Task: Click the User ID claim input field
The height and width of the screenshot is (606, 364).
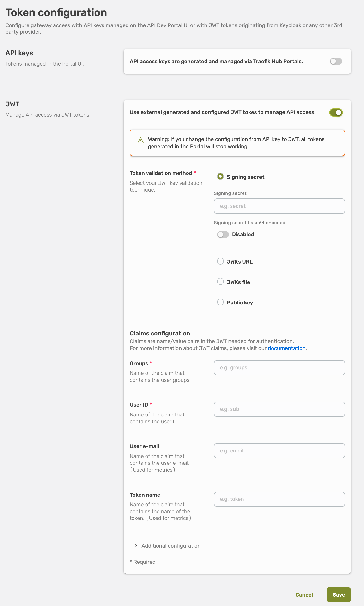Action: coord(279,409)
